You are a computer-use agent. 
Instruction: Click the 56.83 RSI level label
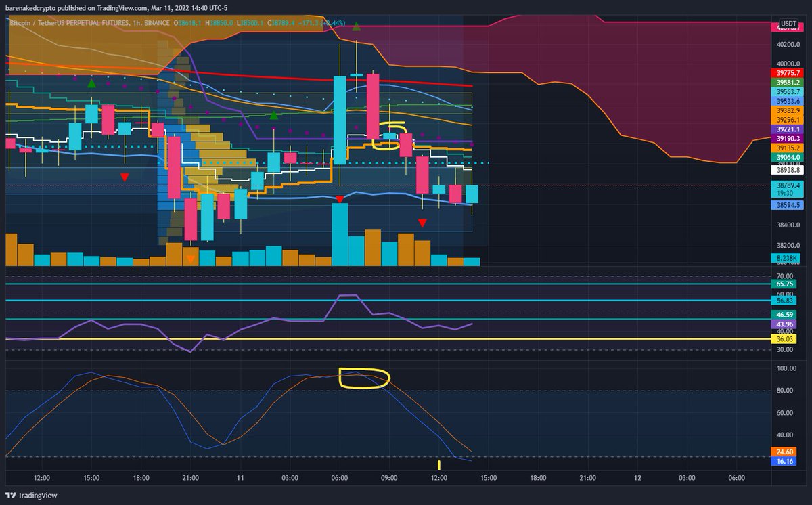[785, 300]
